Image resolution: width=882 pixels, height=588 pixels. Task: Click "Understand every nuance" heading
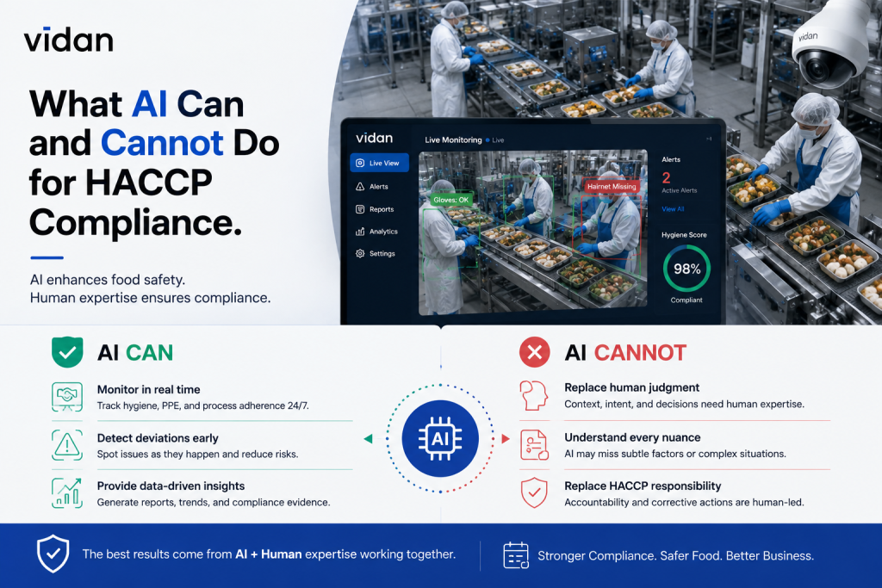[632, 437]
